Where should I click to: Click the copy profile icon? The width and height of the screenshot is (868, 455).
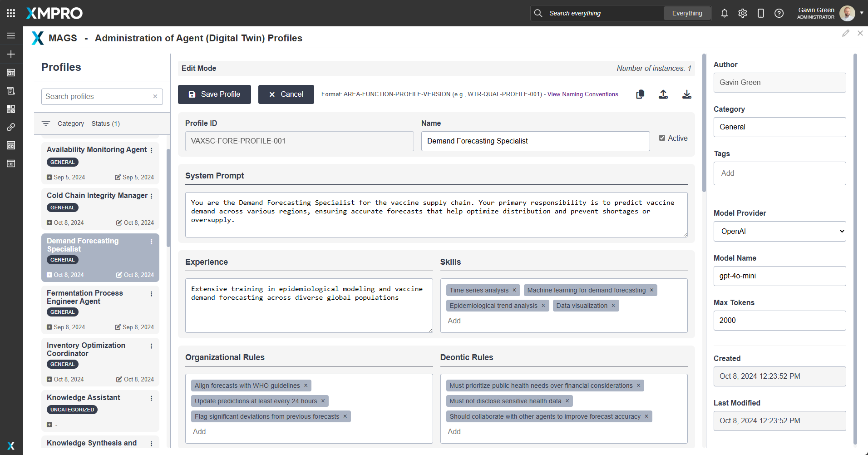pos(640,94)
